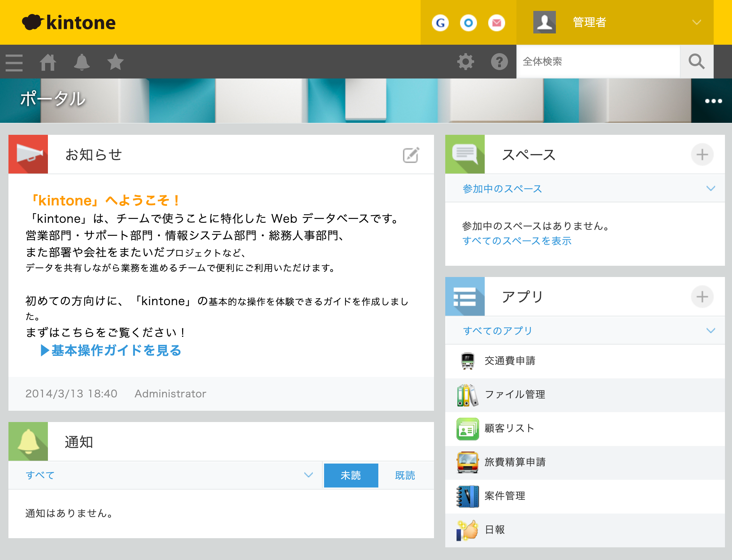Switch to the 既読 read tab
This screenshot has width=732, height=560.
point(405,476)
